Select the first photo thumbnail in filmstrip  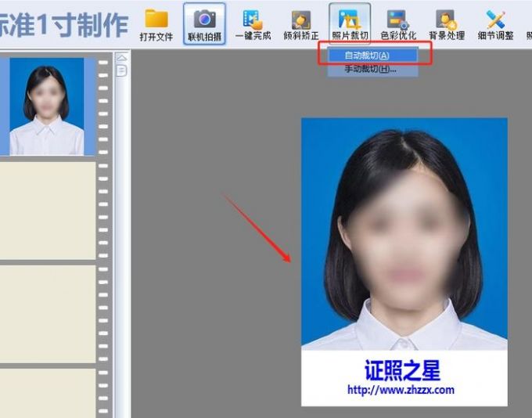(x=47, y=106)
